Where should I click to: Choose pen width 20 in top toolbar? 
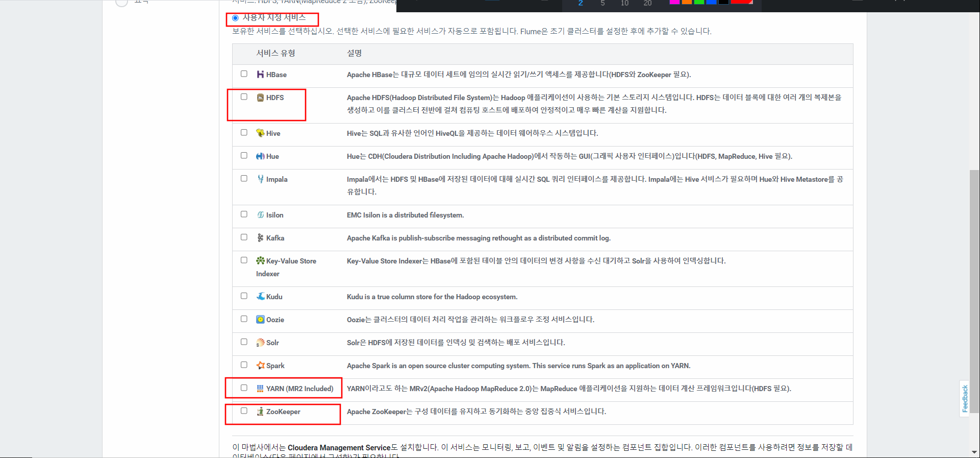pos(647,3)
